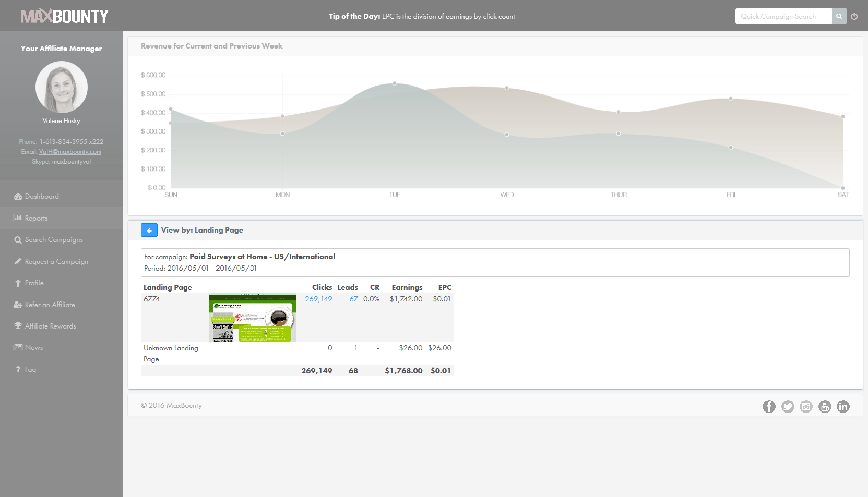Click the EPC column header
The height and width of the screenshot is (497, 868).
point(445,287)
